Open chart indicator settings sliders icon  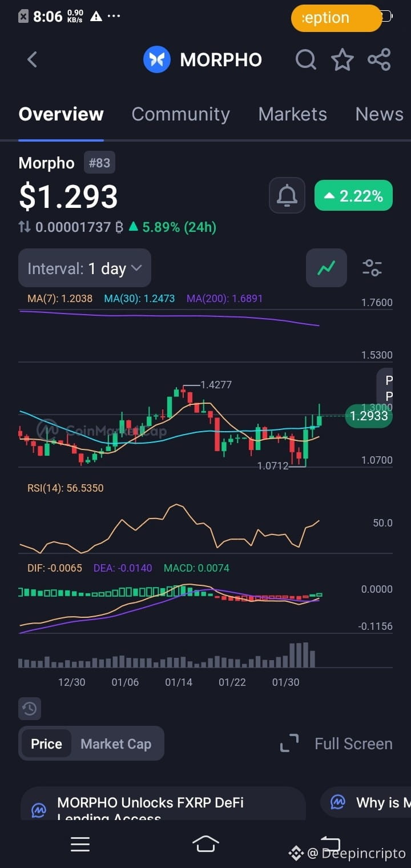pos(372,267)
